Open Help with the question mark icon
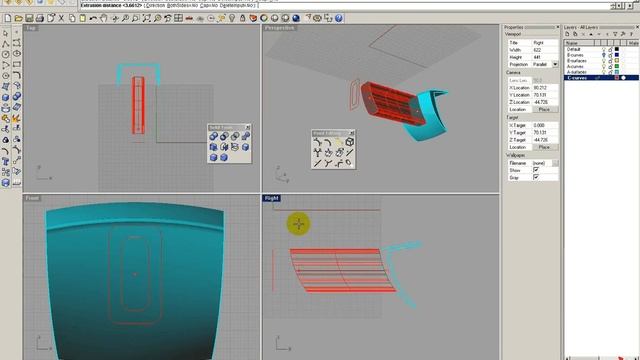This screenshot has height=360, width=640. 339,18
